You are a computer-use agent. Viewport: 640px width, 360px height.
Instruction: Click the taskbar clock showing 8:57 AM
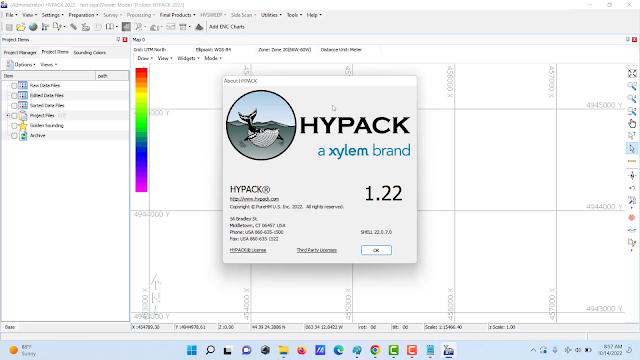610,350
